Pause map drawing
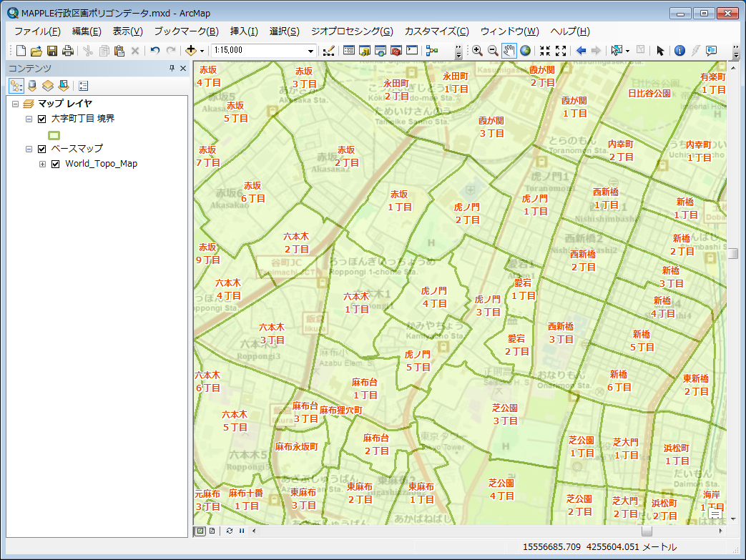 pos(242,531)
